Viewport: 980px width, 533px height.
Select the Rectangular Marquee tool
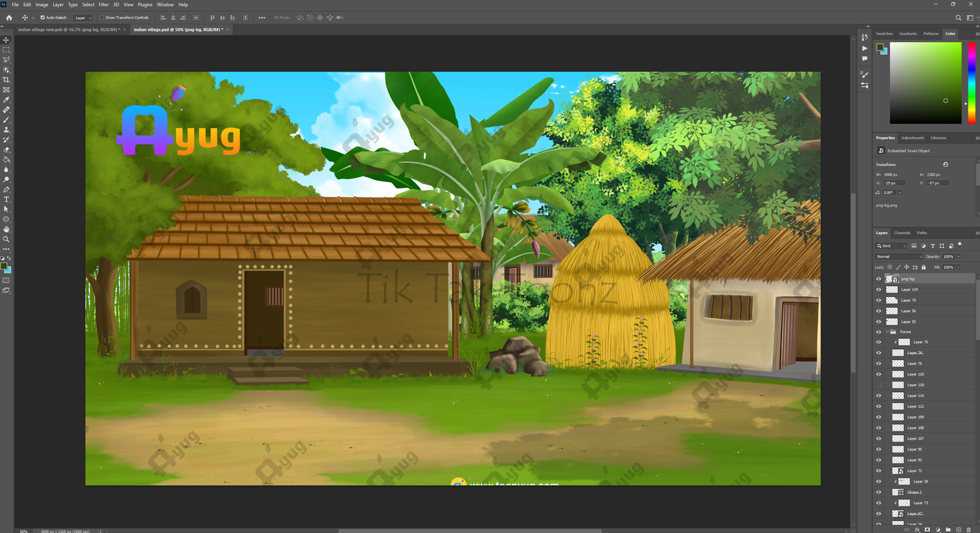point(6,50)
